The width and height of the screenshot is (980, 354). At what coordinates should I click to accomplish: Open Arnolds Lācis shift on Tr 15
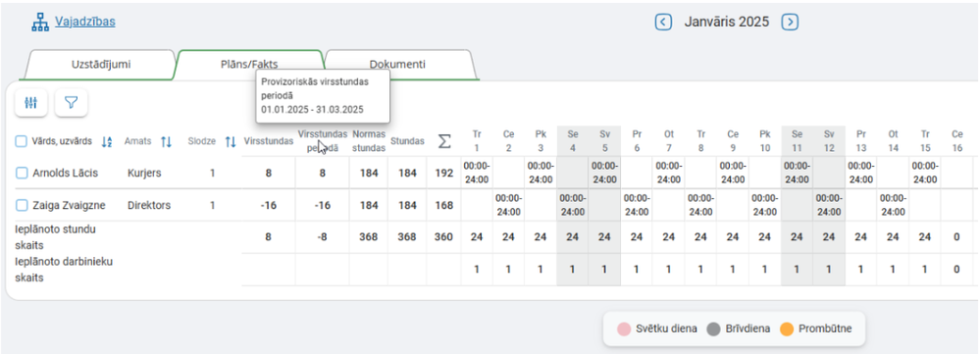(x=925, y=173)
